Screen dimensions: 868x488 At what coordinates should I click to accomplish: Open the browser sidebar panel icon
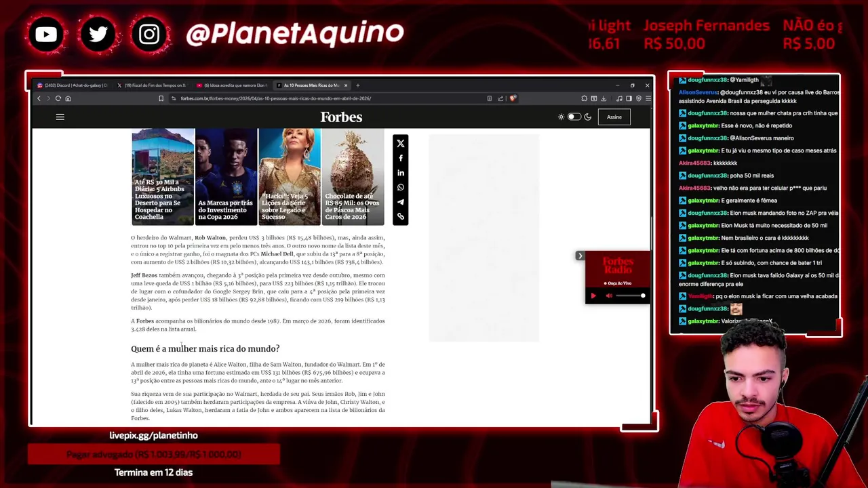629,98
